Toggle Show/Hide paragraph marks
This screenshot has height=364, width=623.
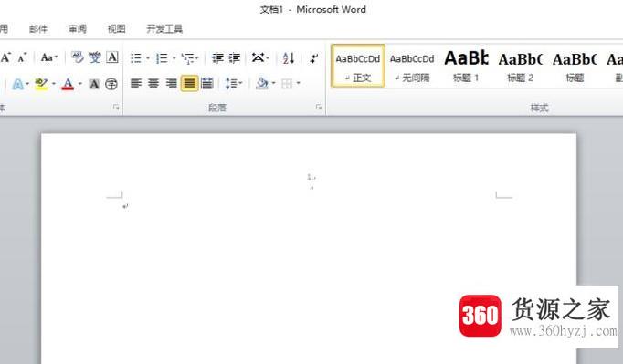coord(314,58)
